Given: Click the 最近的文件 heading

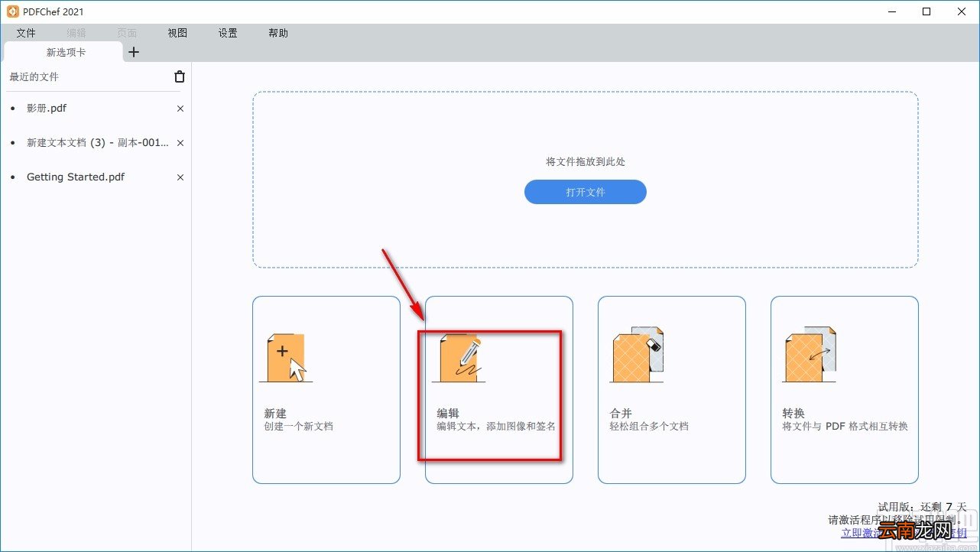Looking at the screenshot, I should point(34,76).
